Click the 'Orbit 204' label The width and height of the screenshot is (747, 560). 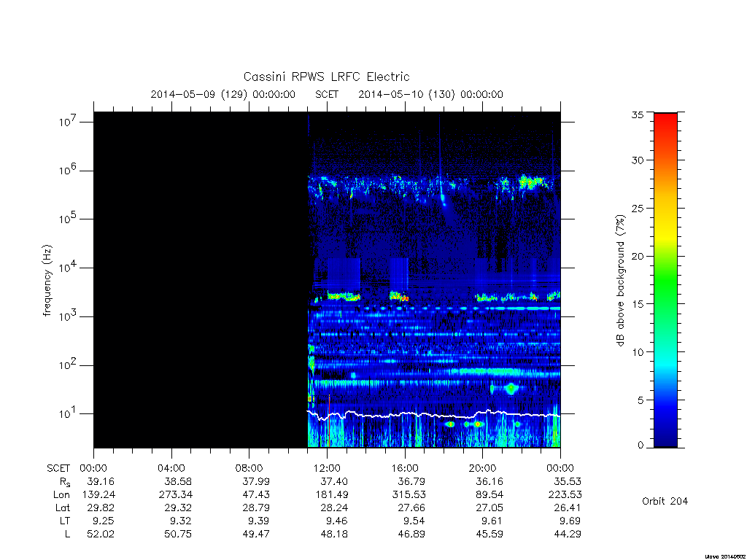[x=665, y=501]
